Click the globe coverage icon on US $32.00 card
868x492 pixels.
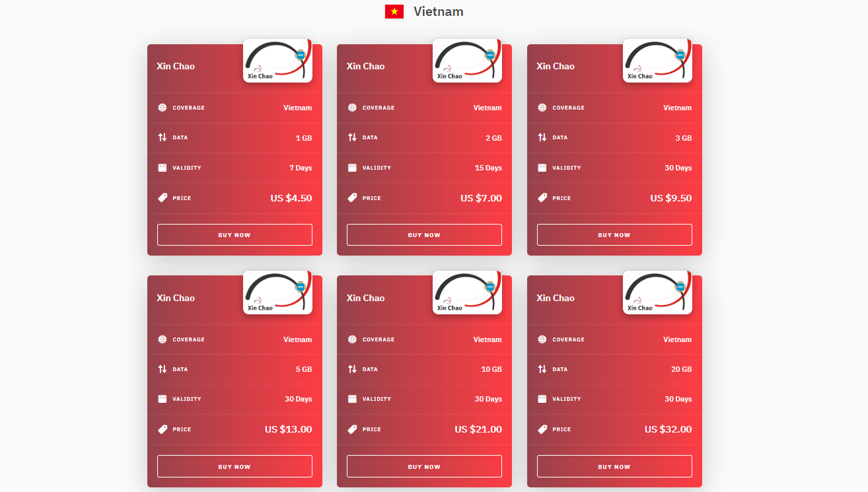pyautogui.click(x=542, y=339)
